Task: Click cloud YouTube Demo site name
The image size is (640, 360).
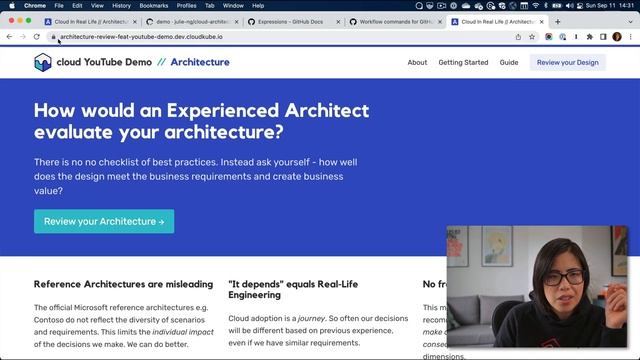Action: pyautogui.click(x=104, y=62)
